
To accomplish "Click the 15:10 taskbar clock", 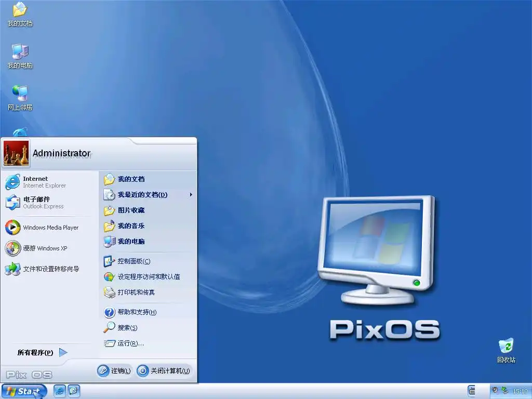I will [x=520, y=391].
